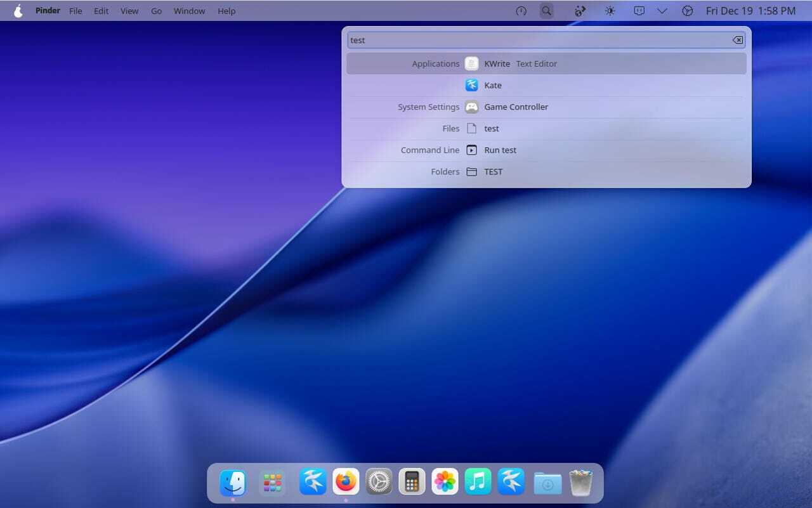The height and width of the screenshot is (508, 812).
Task: Open the gear System Settings dock icon
Action: tap(379, 482)
